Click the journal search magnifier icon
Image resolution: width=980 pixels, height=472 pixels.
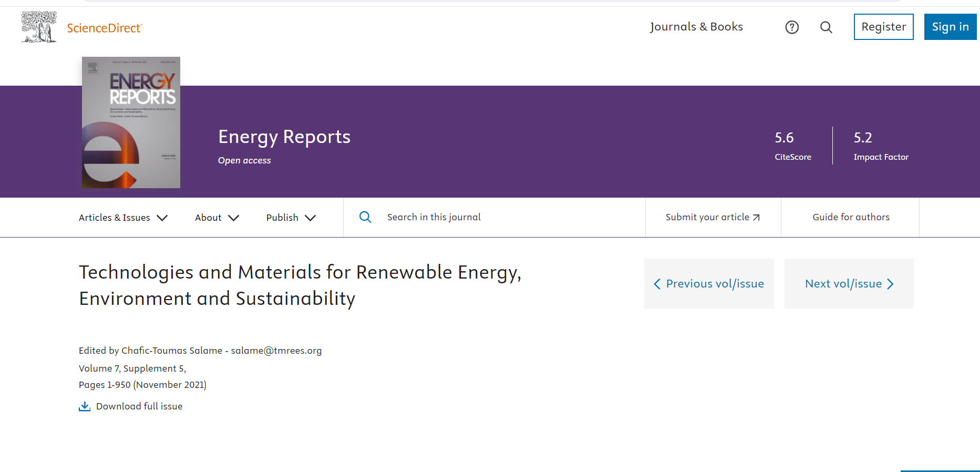tap(365, 217)
